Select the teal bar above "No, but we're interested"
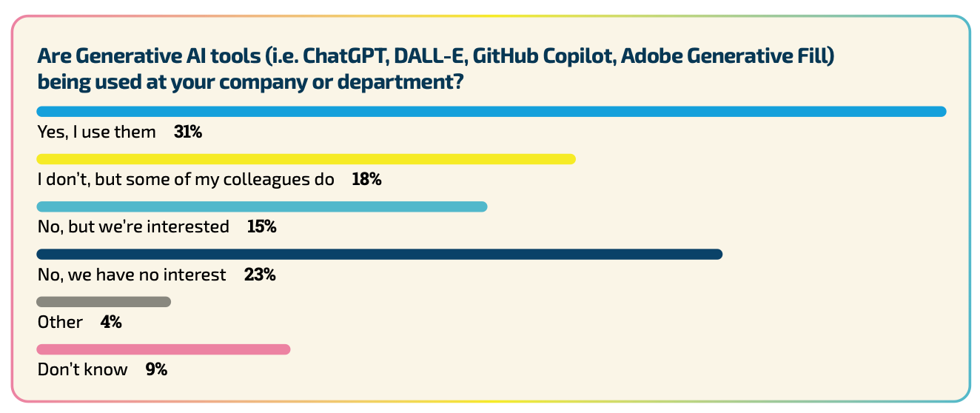The image size is (980, 413). pos(262,206)
